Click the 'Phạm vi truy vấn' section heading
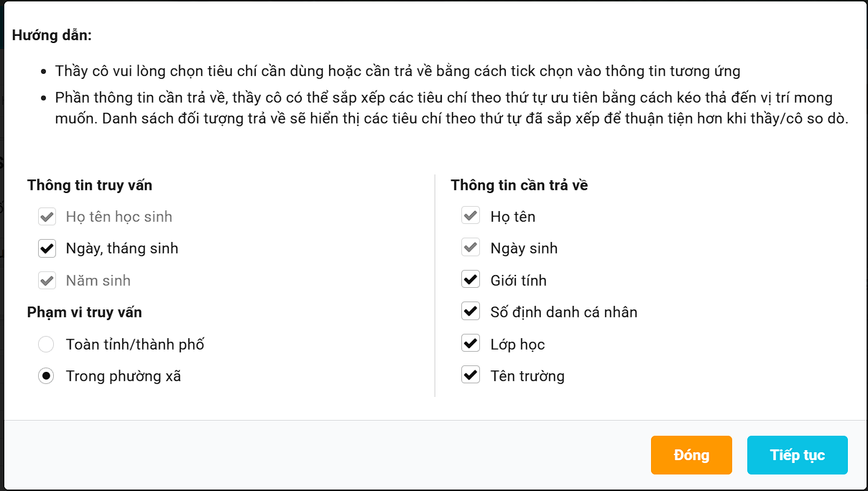The width and height of the screenshot is (868, 491). (85, 312)
